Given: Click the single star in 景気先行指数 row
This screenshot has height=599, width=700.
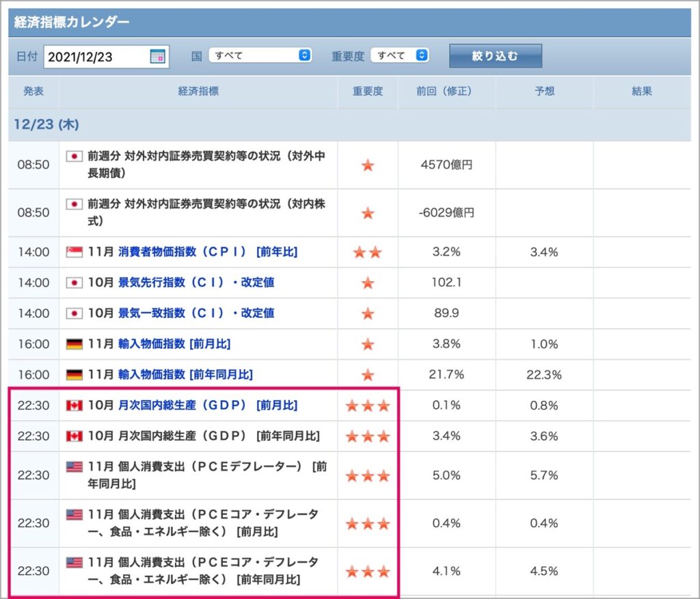Looking at the screenshot, I should 367,283.
